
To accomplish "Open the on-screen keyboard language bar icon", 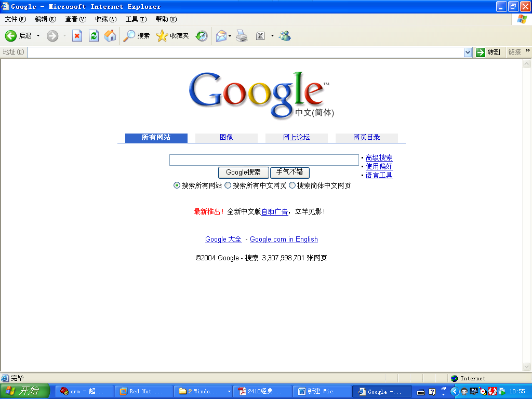I will coord(421,392).
